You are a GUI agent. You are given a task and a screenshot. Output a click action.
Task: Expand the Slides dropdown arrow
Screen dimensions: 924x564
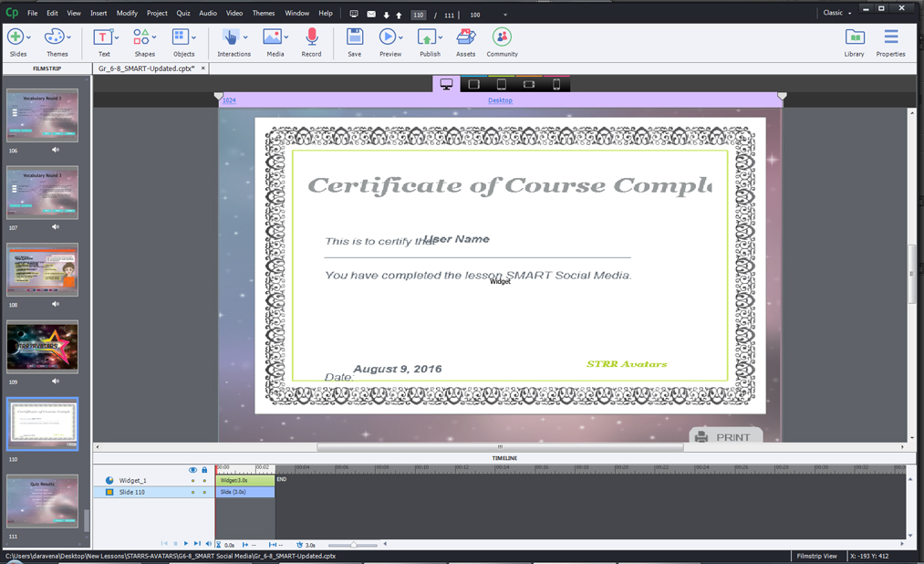click(x=29, y=37)
